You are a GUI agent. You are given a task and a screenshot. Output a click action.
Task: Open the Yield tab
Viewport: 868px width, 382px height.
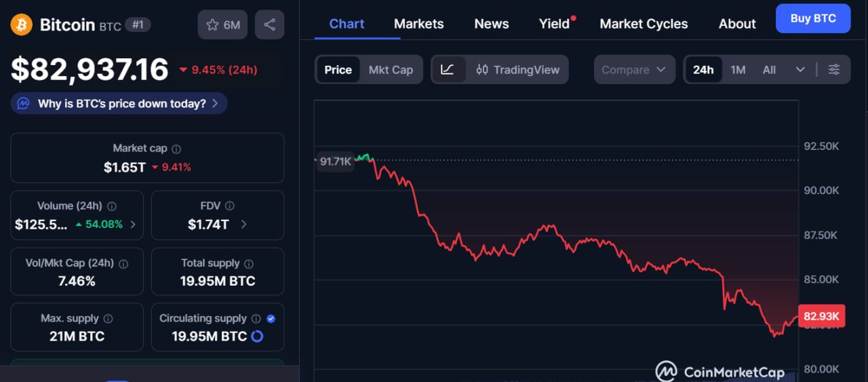(555, 24)
